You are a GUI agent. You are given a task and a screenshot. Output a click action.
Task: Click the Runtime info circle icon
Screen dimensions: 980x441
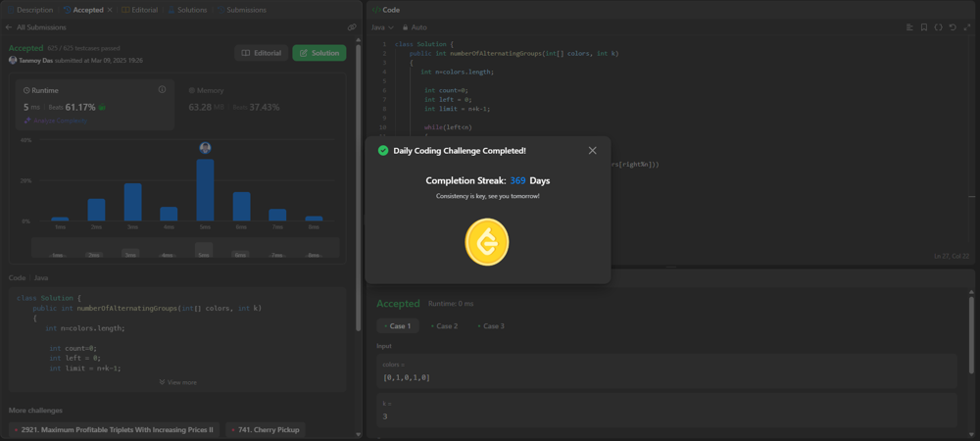[163, 89]
